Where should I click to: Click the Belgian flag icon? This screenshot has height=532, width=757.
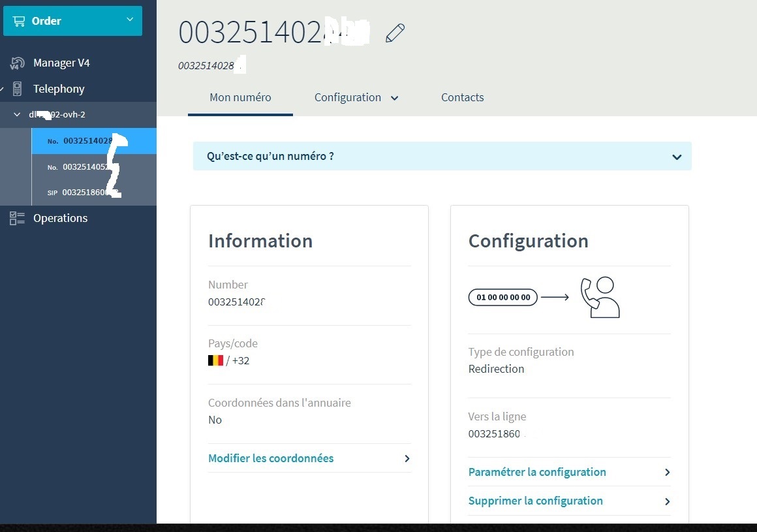[215, 360]
